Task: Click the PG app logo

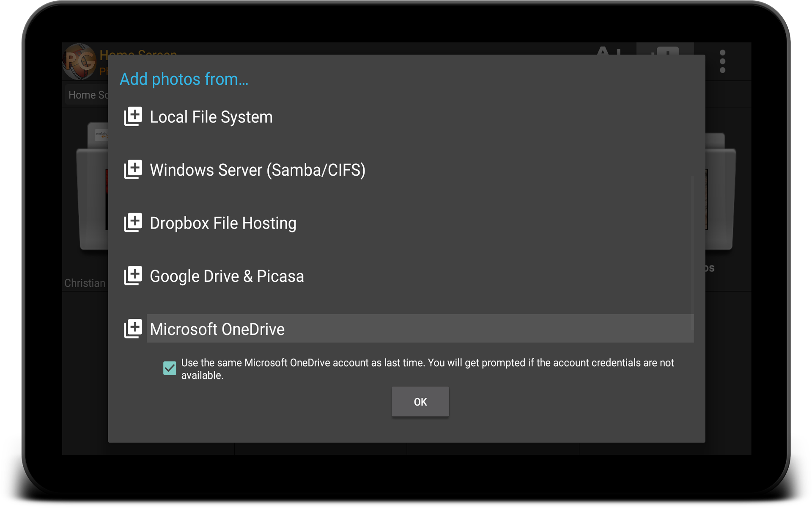Action: pos(80,61)
